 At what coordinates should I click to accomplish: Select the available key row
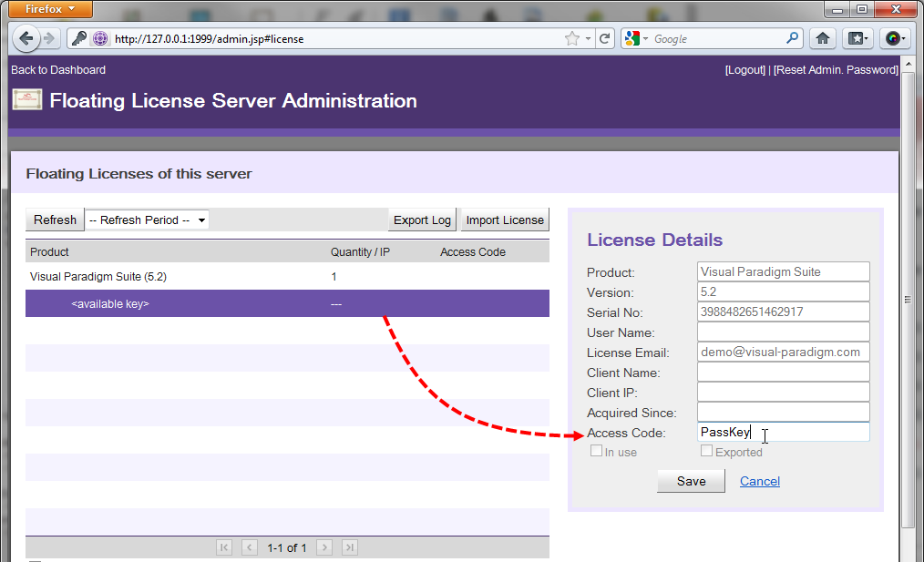coord(287,303)
